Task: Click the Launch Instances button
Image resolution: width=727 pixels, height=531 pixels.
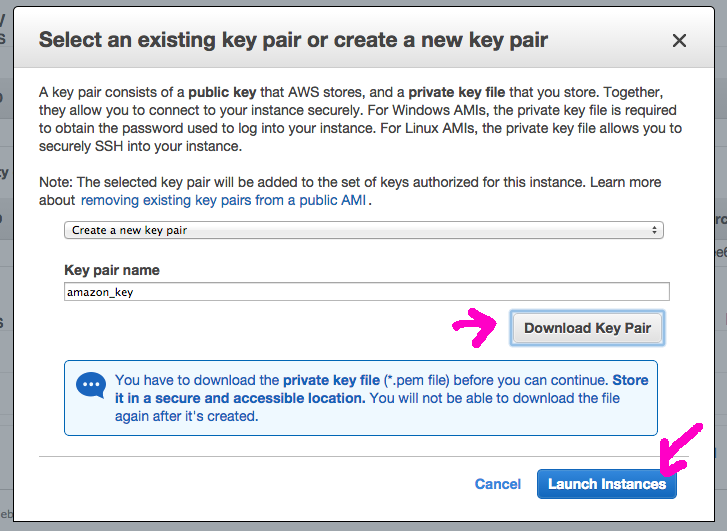Action: tap(606, 484)
